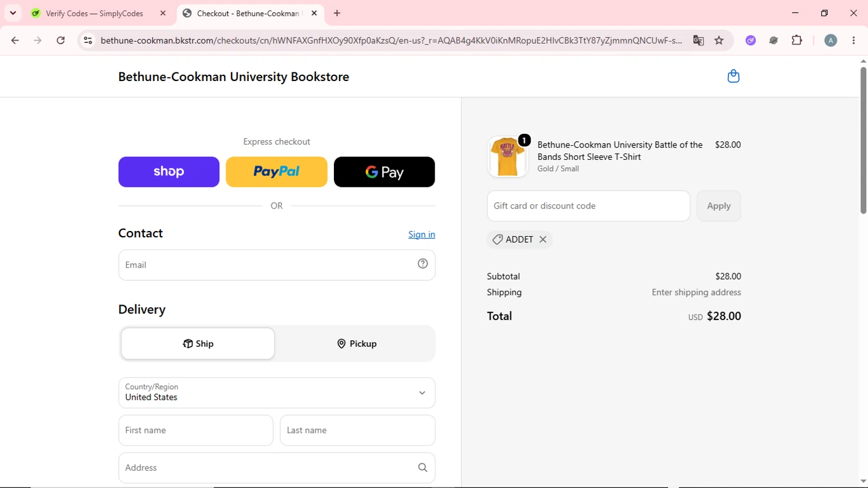Open a new browser tab
This screenshot has width=868, height=488.
(x=337, y=13)
